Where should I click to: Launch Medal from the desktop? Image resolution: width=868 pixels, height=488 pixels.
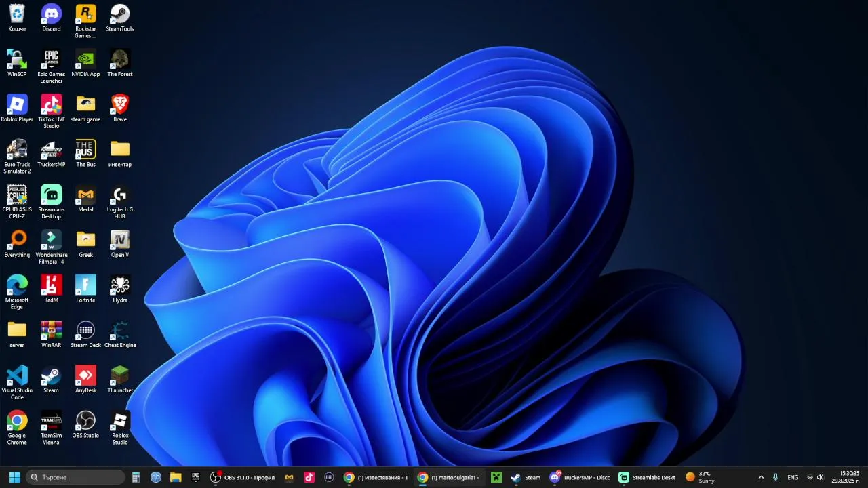point(85,199)
